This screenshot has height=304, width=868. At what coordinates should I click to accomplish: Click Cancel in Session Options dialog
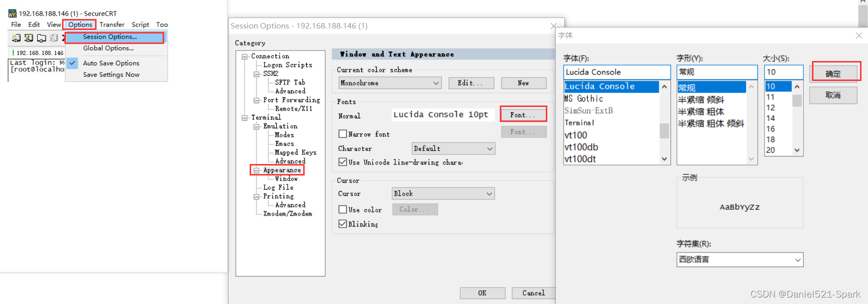pyautogui.click(x=534, y=293)
